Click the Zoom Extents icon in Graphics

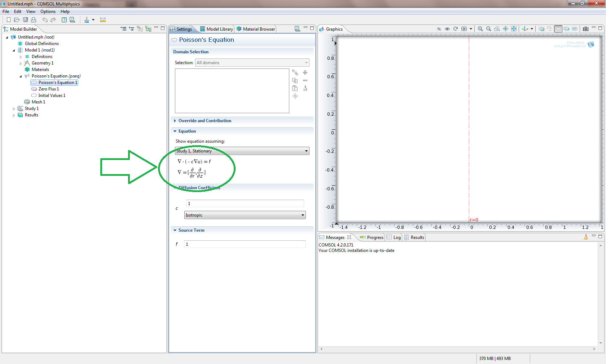coord(514,29)
